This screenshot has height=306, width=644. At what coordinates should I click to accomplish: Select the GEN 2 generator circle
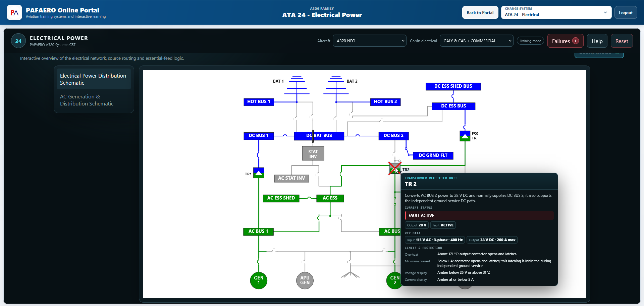394,280
